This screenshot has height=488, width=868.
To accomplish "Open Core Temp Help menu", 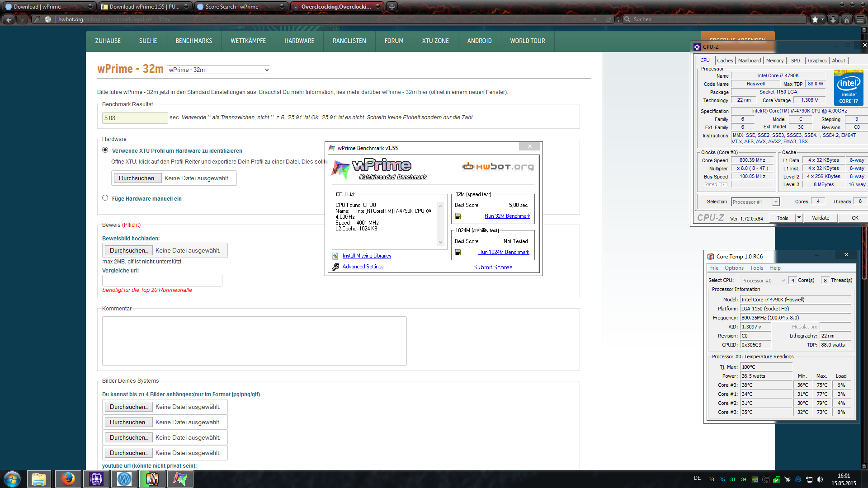I will pyautogui.click(x=775, y=268).
